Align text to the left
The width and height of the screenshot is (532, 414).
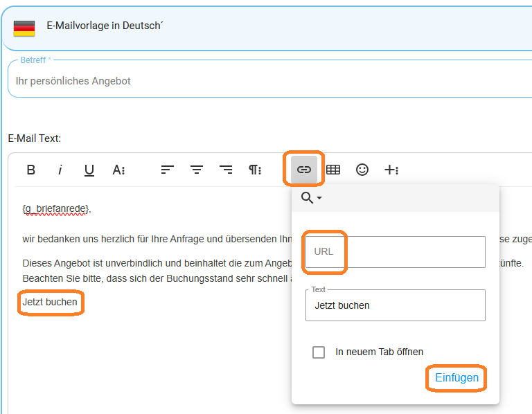167,170
